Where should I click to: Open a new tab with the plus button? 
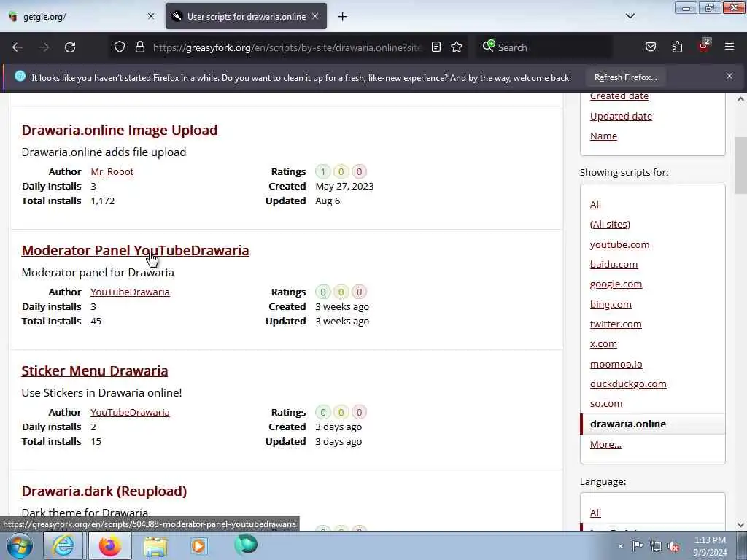tap(342, 17)
